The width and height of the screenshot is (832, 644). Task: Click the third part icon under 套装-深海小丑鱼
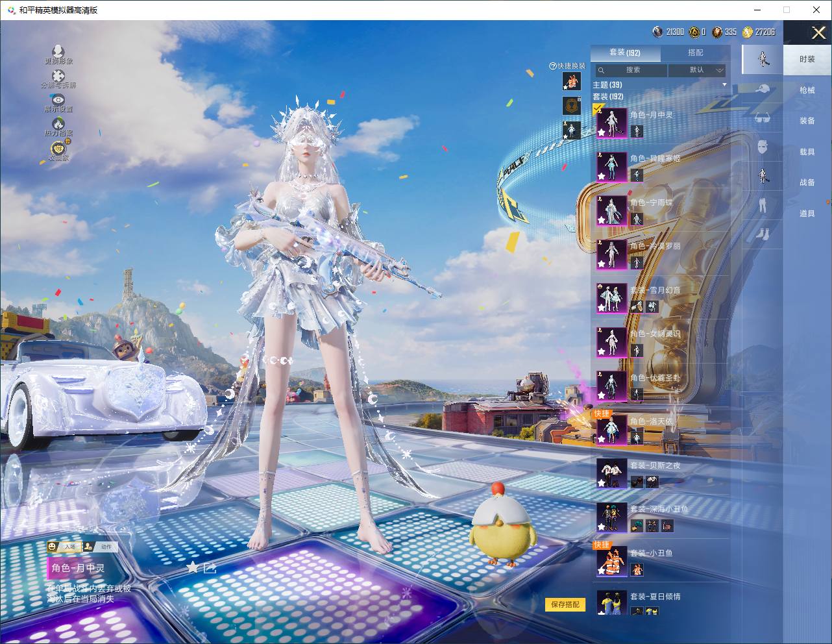[x=667, y=526]
